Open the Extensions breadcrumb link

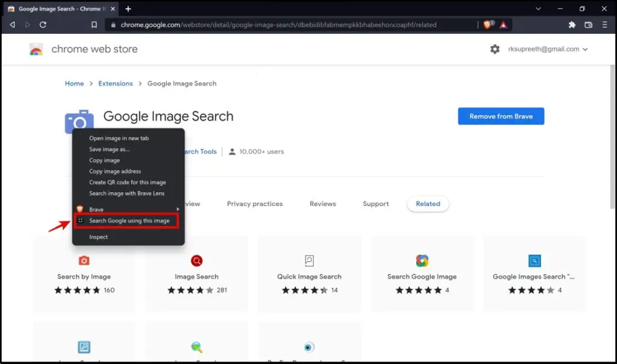pyautogui.click(x=116, y=83)
